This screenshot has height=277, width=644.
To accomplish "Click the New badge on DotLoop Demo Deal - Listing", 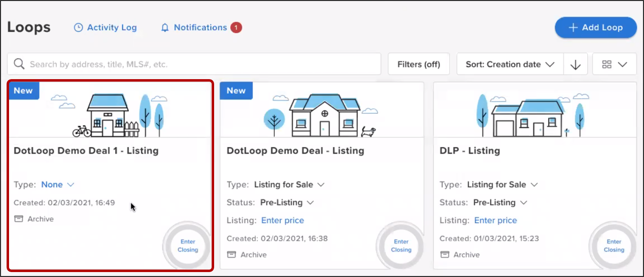I will pyautogui.click(x=236, y=91).
